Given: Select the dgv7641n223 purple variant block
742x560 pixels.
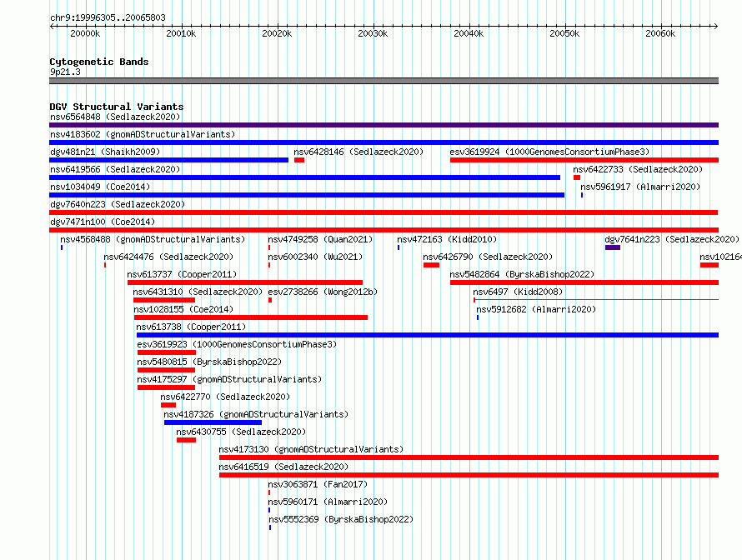Looking at the screenshot, I should click(612, 247).
